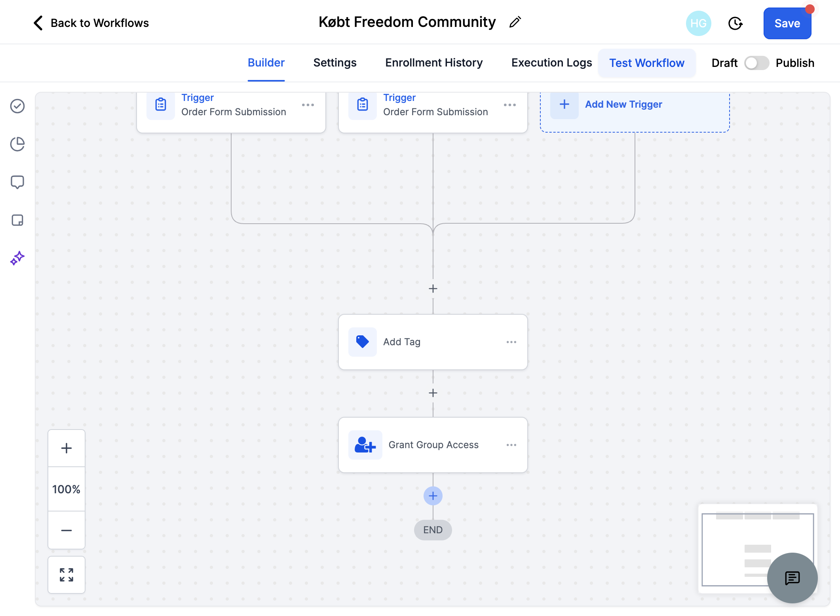The height and width of the screenshot is (616, 840).
Task: Edit workflow name with pencil icon
Action: (x=515, y=22)
